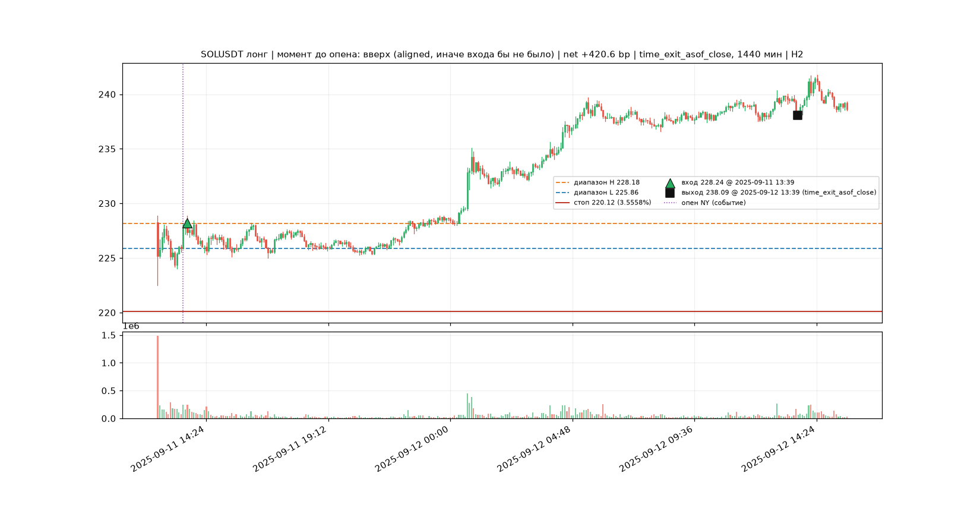This screenshot has width=980, height=523.
Task: Click the volume axis label 1.0
Action: tap(109, 363)
